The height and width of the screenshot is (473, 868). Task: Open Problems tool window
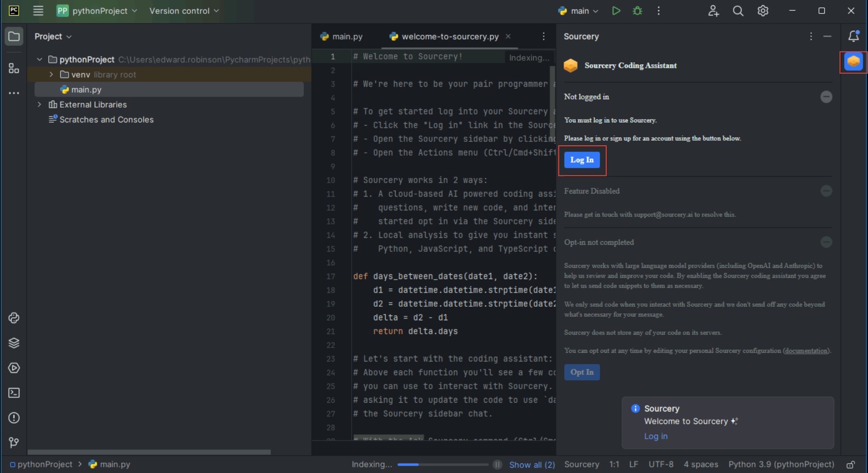coord(14,418)
